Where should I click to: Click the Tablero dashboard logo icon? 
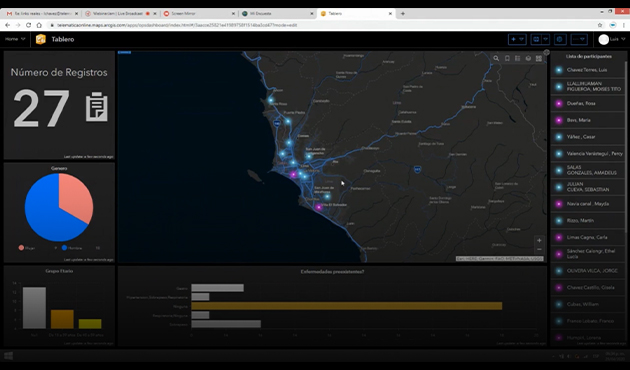click(x=41, y=39)
